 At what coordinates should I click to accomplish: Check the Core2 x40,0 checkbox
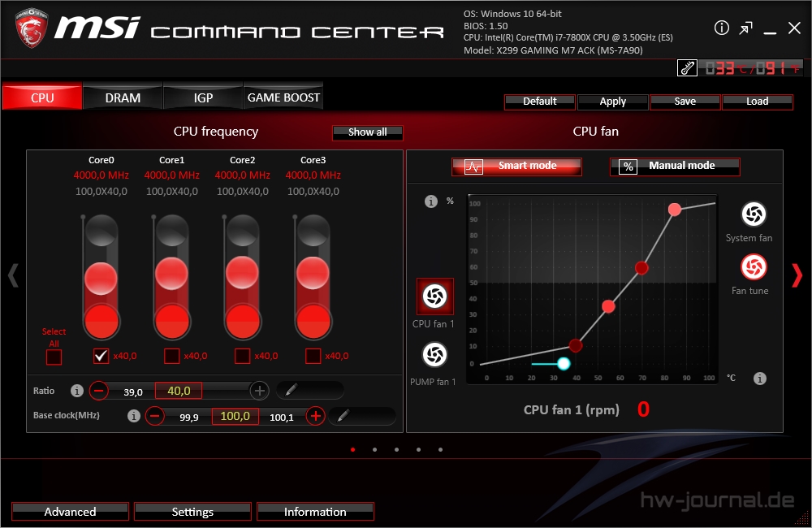[x=242, y=356]
